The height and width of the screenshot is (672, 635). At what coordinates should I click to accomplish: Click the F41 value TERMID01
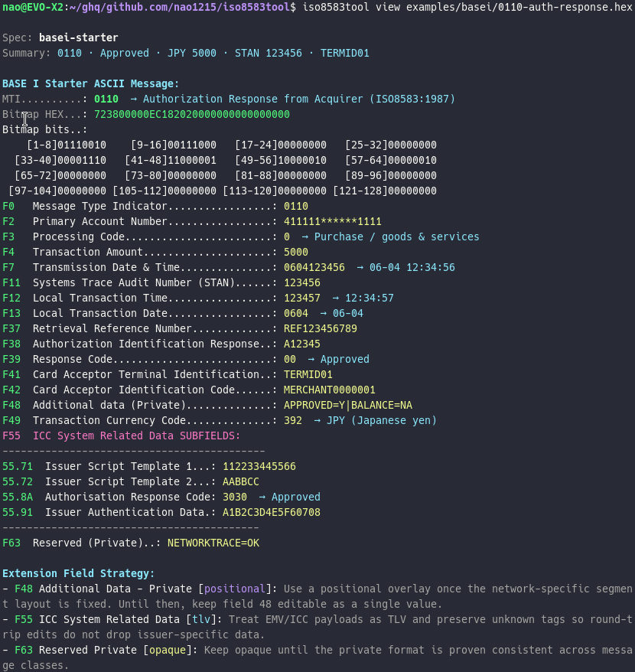[x=308, y=374]
